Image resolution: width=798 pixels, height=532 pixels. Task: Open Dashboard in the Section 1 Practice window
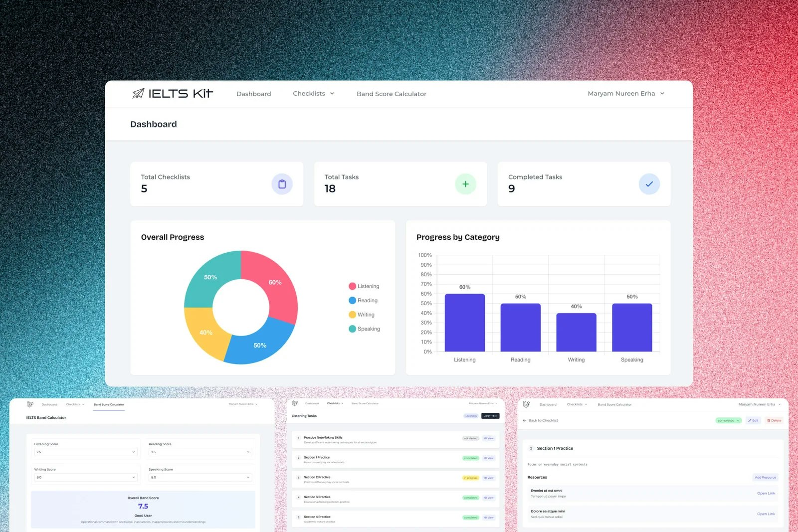548,404
